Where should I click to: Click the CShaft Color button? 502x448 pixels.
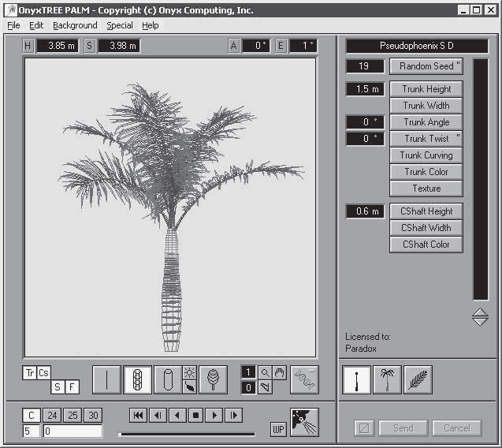426,245
